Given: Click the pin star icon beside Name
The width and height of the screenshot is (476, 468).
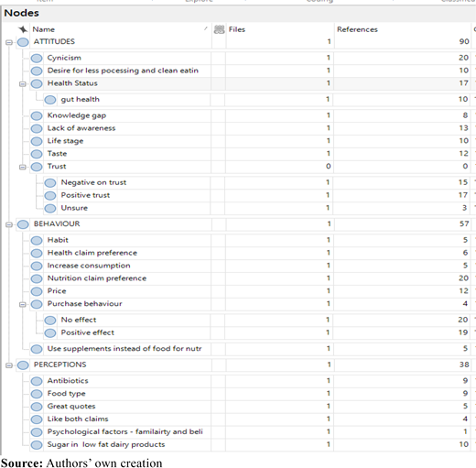Looking at the screenshot, I should (23, 29).
